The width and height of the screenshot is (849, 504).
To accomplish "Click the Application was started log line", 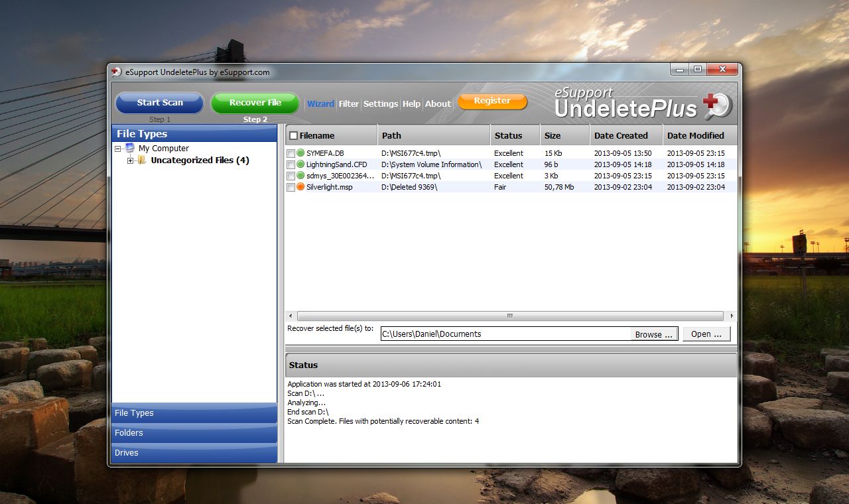I will click(364, 384).
